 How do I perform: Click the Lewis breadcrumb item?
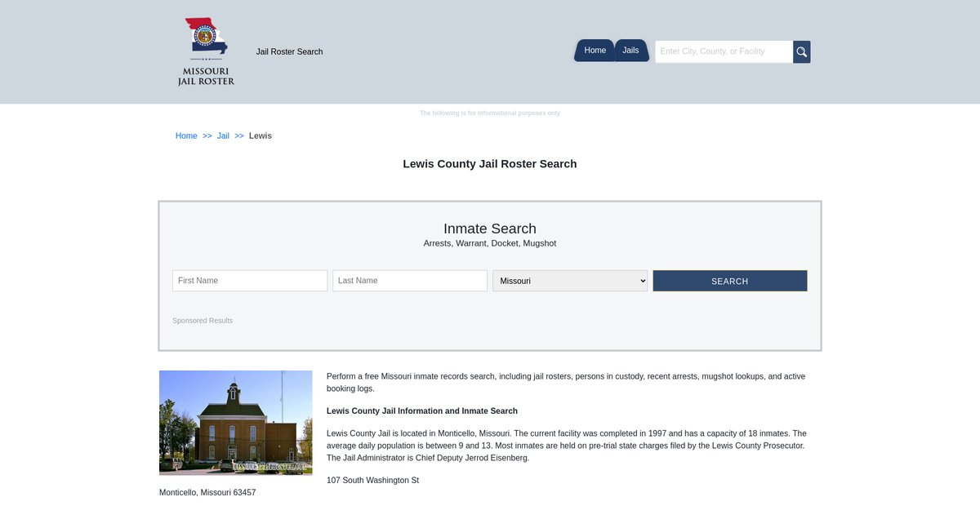(x=261, y=136)
